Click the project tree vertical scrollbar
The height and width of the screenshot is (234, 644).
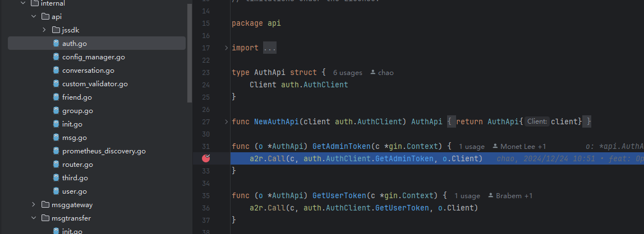(190, 50)
